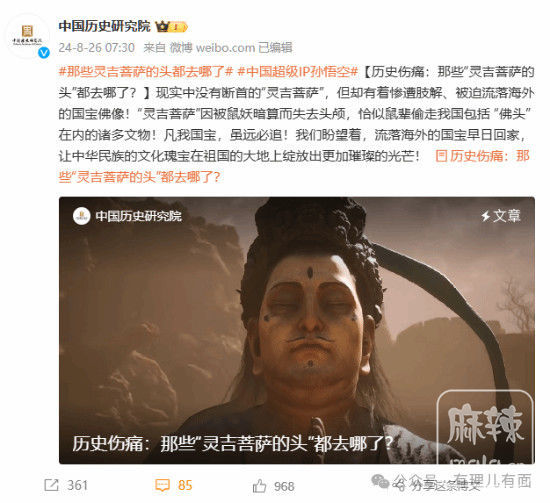Image resolution: width=550 pixels, height=503 pixels.
Task: Open article link 历史伤痛：那些“灵吉菩萨的头”都去哪了?
Action: coord(294,166)
